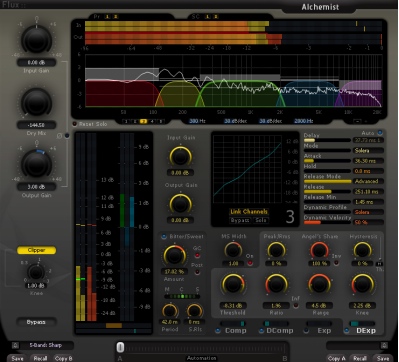Click the Reset Solo indicator light

click(x=75, y=124)
